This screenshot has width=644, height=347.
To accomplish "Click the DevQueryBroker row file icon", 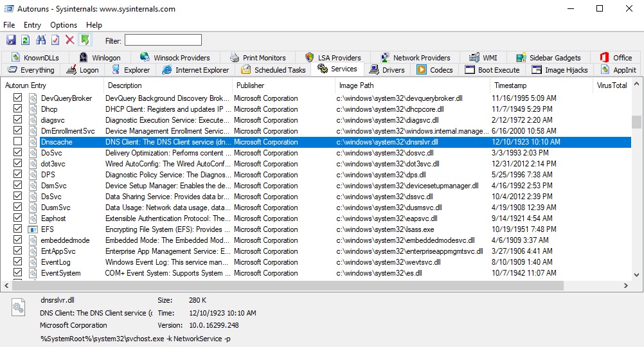I will [33, 98].
